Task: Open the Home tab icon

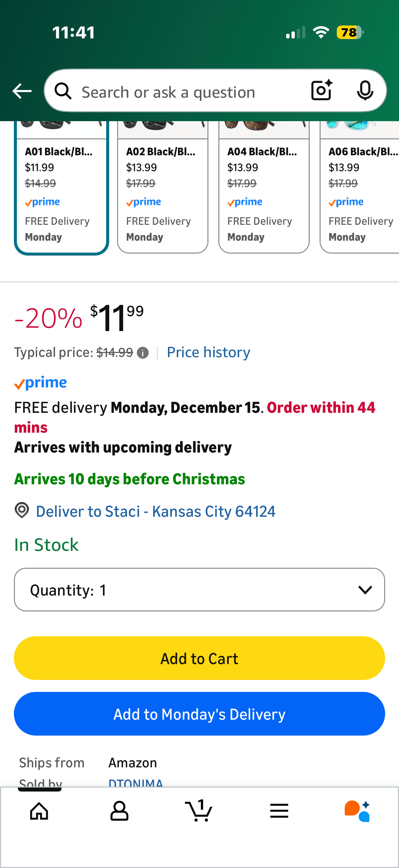Action: tap(39, 811)
